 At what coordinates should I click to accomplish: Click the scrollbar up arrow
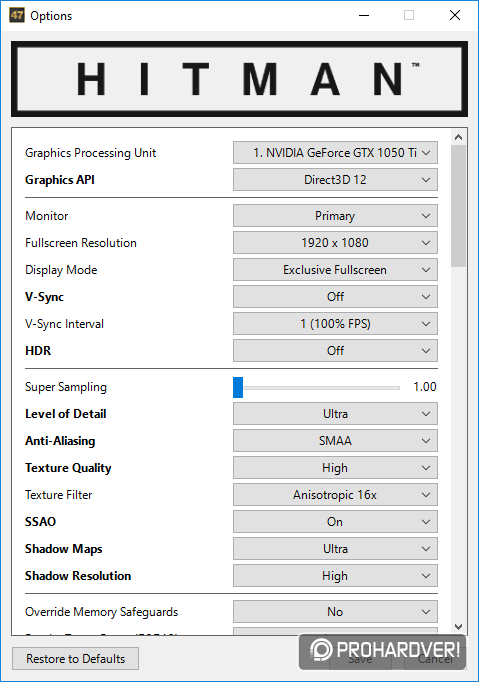(458, 137)
